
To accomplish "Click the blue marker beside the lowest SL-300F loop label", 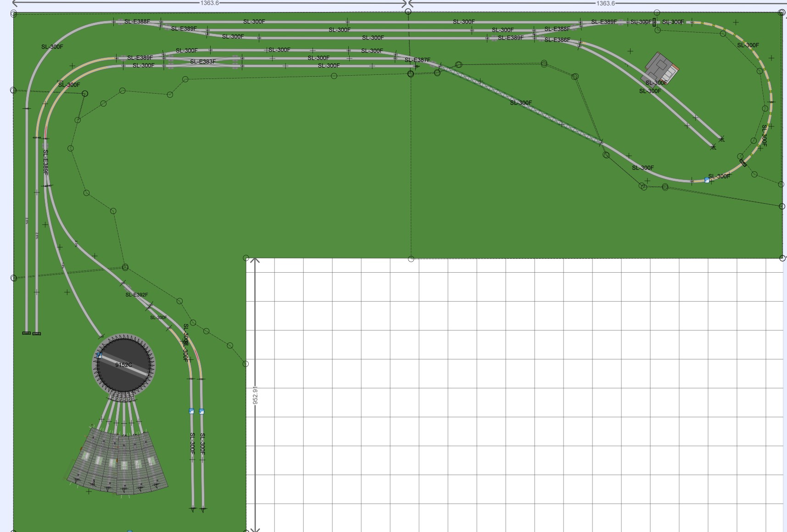I will (x=707, y=180).
